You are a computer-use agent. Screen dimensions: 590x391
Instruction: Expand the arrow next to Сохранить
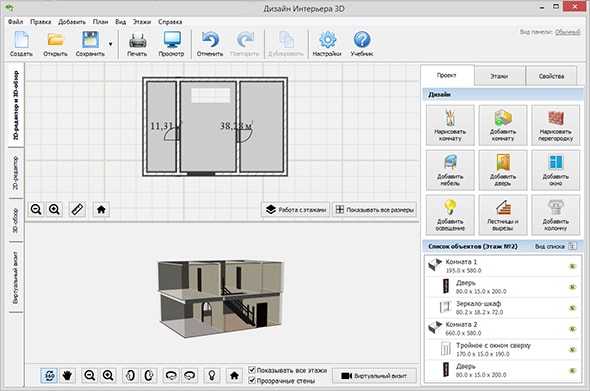tap(110, 44)
